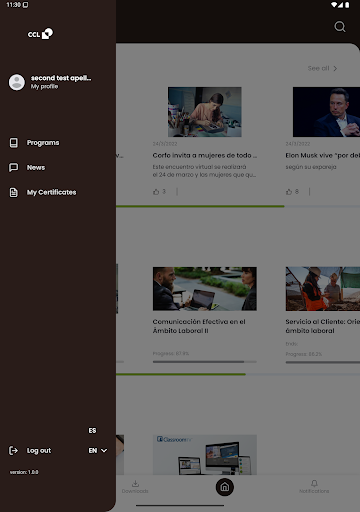
Task: Open See all news link
Action: click(318, 68)
